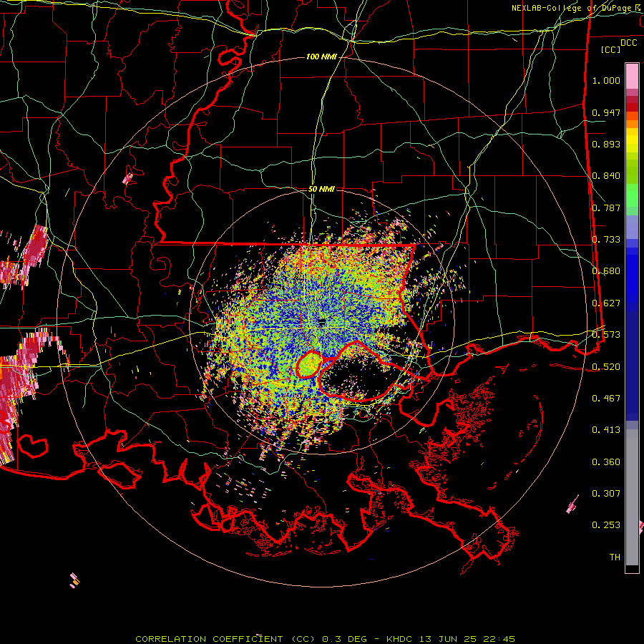Click the lavender segment of the color bar
644x644 pixels.
[x=632, y=227]
